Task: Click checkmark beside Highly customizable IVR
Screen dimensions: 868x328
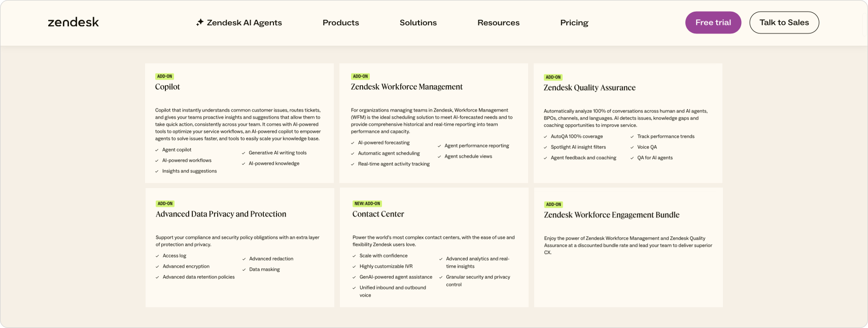Action: 354,267
